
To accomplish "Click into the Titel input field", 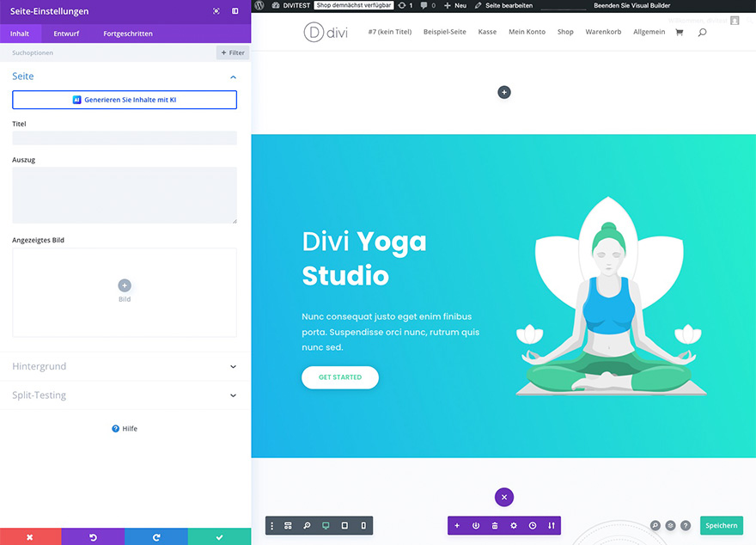I will pyautogui.click(x=125, y=138).
